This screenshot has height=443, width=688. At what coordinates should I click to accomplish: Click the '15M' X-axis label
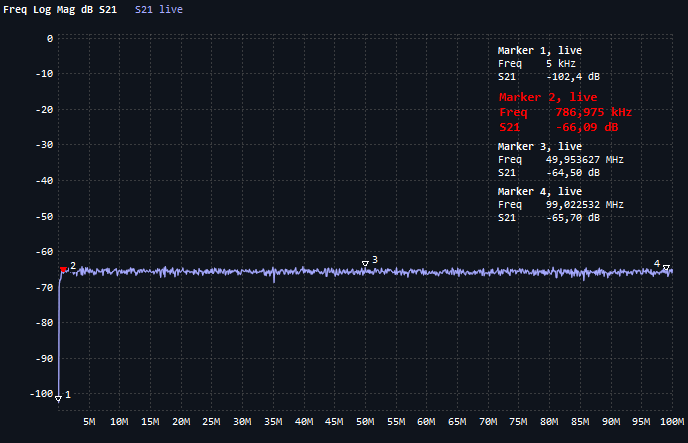pyautogui.click(x=150, y=422)
